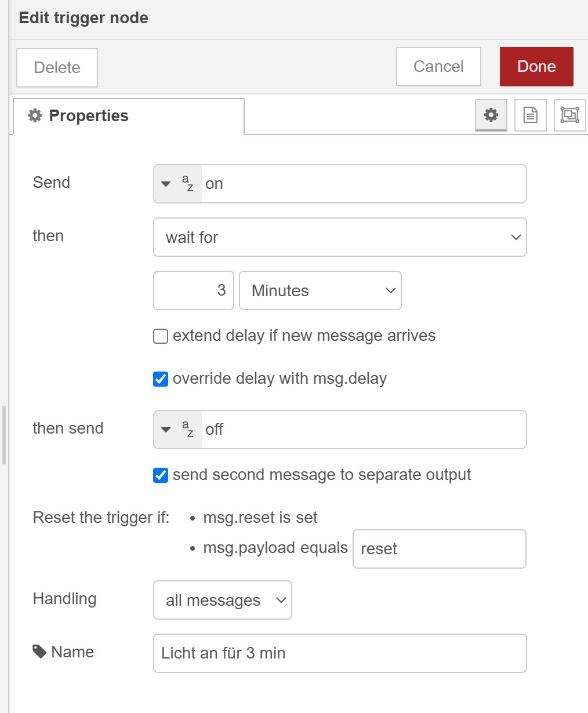Image resolution: width=588 pixels, height=713 pixels.
Task: Expand the 'all messages' Handling dropdown
Action: 223,600
